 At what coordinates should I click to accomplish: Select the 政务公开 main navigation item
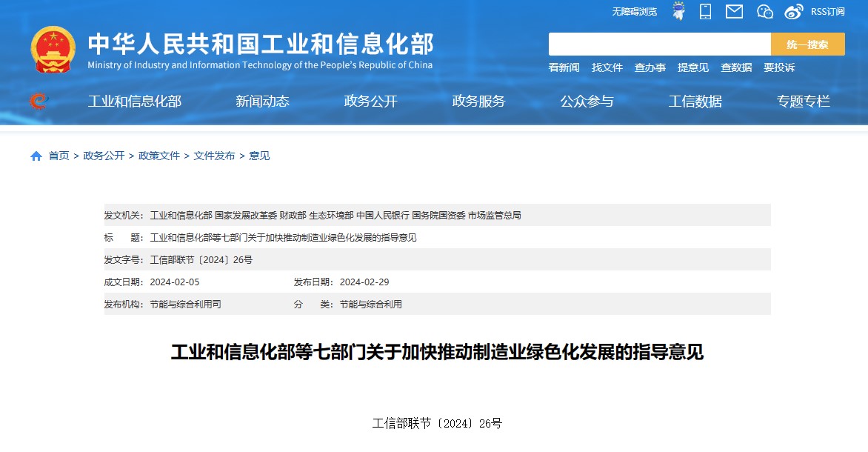coord(370,102)
